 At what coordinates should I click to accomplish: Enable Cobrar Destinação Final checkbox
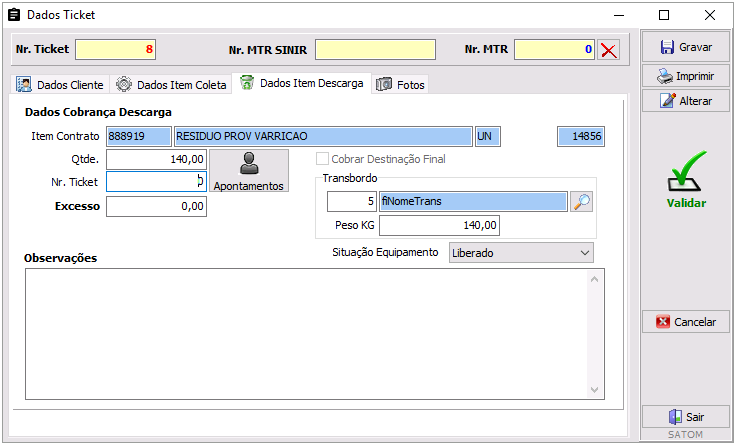coord(323,159)
